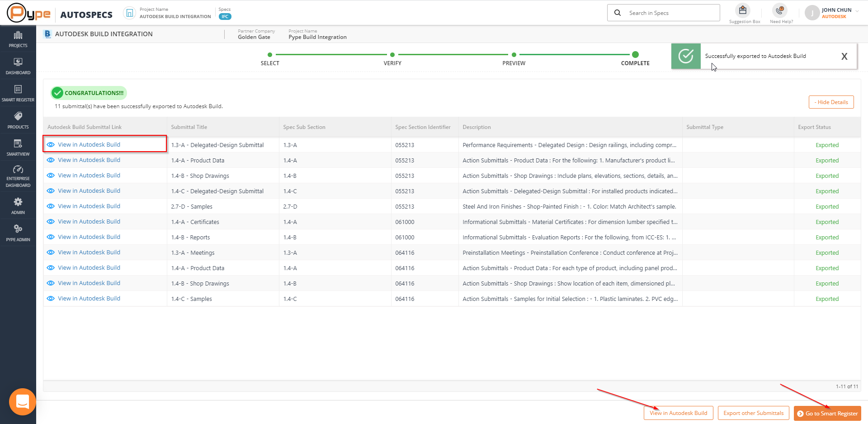This screenshot has height=424, width=868.
Task: Click the Pype Build Integration project name
Action: click(x=317, y=37)
